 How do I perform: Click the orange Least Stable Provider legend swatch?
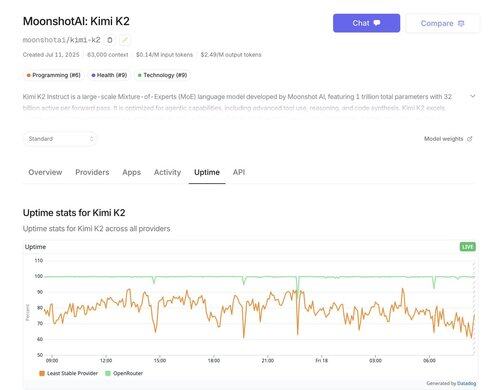pyautogui.click(x=42, y=373)
